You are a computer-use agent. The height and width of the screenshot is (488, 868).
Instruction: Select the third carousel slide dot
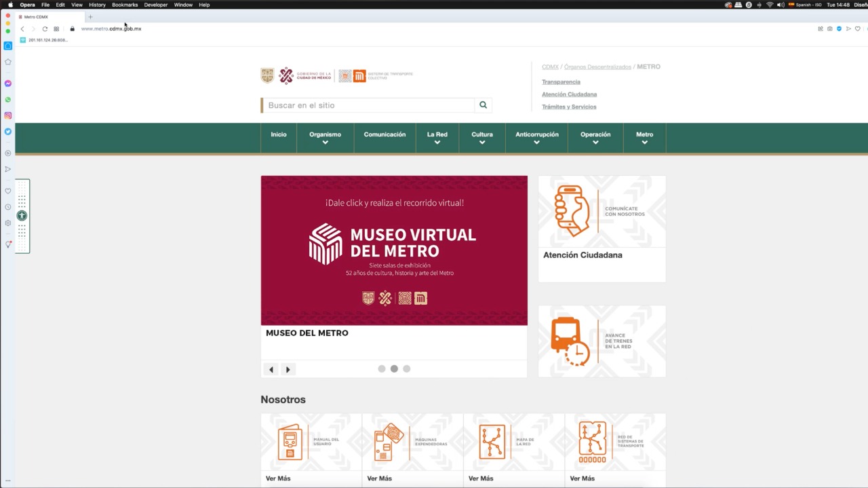point(407,369)
